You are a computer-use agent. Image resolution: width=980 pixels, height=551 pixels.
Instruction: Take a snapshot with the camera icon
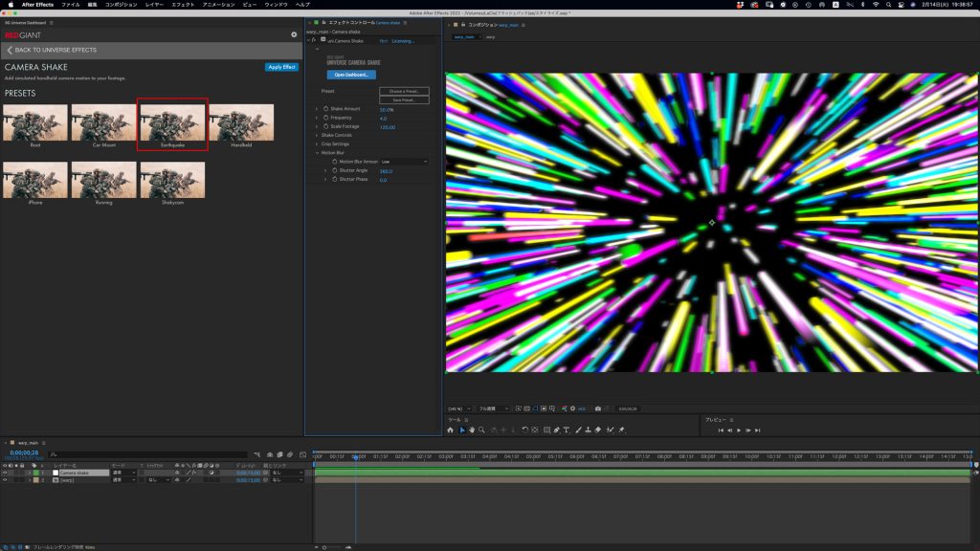[598, 408]
